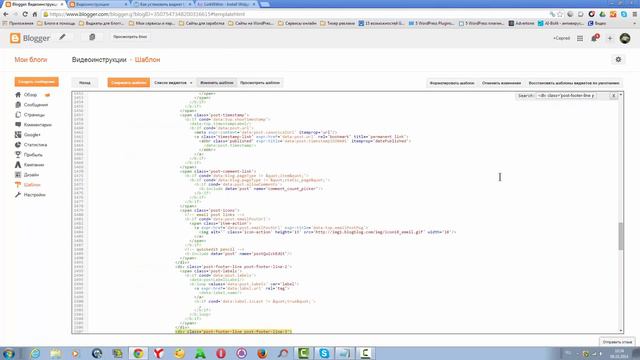The width and height of the screenshot is (640, 360).
Task: Click the share plus icon in header
Action: [x=610, y=38]
